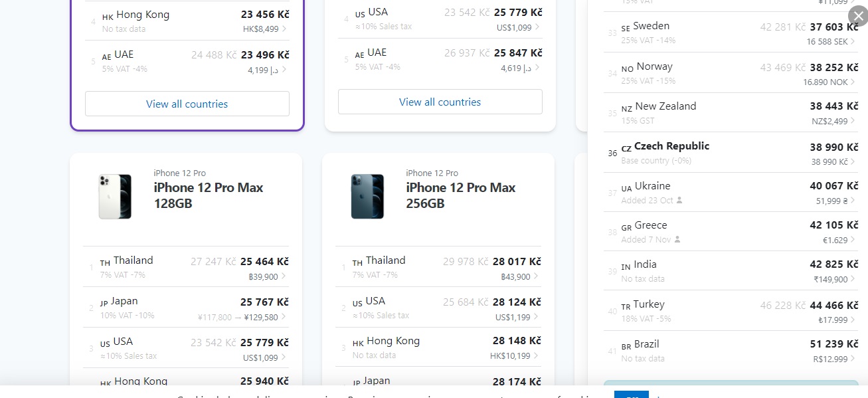The image size is (868, 398).
Task: Open the iPhone 12 Pro Max 256GB title
Action: pos(461,195)
